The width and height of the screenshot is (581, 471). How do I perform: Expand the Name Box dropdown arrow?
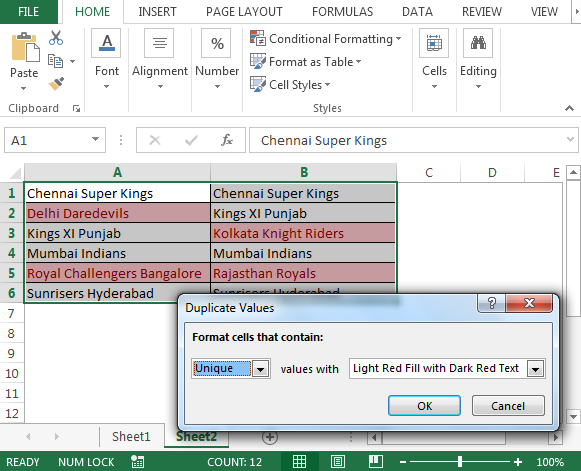point(96,139)
